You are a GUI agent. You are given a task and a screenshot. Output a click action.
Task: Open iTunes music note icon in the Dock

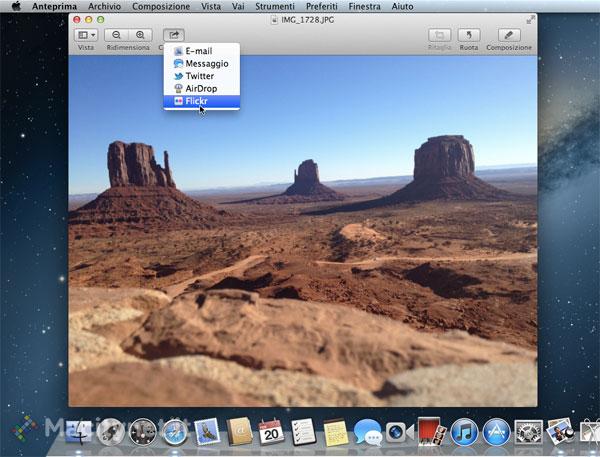464,433
